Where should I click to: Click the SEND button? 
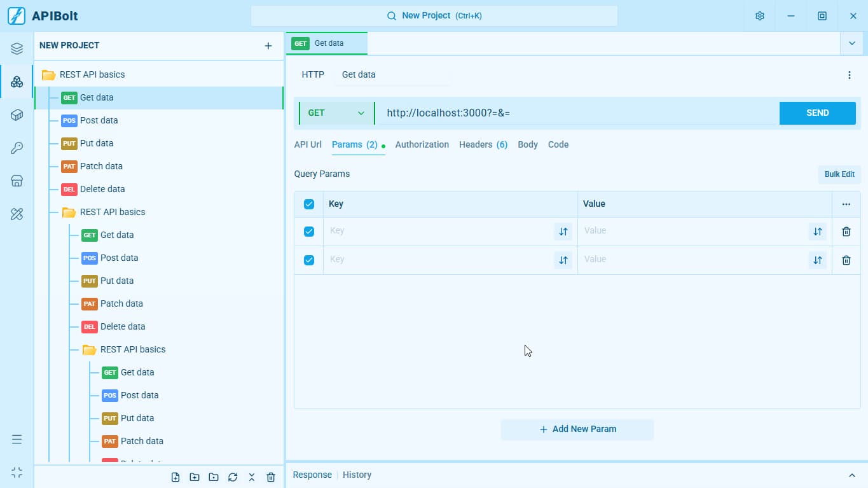pyautogui.click(x=818, y=113)
